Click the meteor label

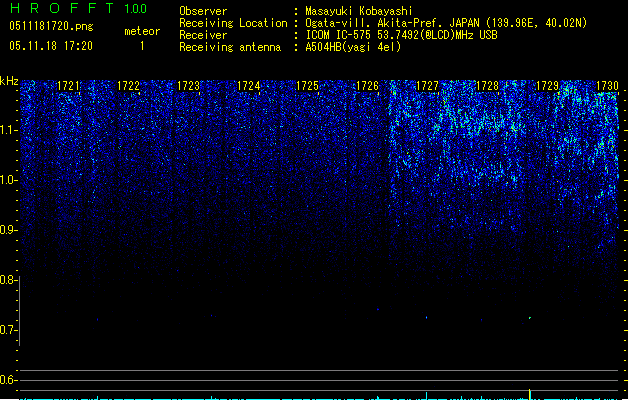tap(142, 31)
